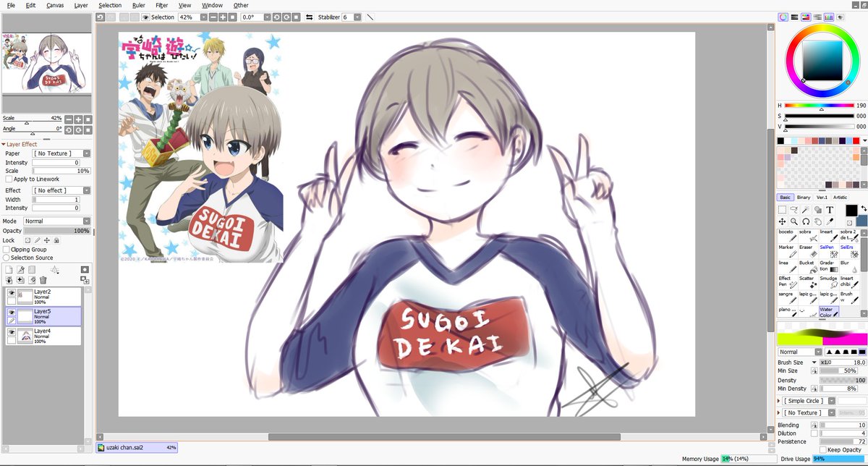
Task: Select the boceto brush preset
Action: (786, 236)
